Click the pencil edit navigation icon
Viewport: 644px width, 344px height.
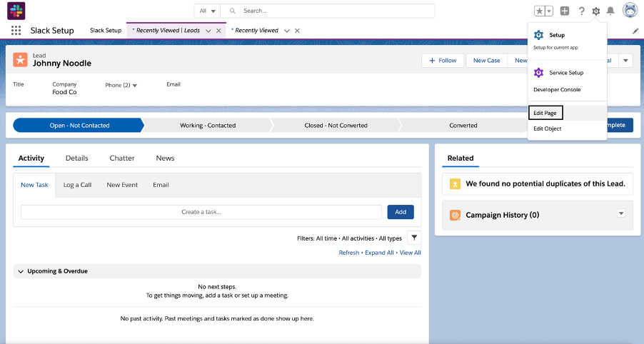coord(635,31)
